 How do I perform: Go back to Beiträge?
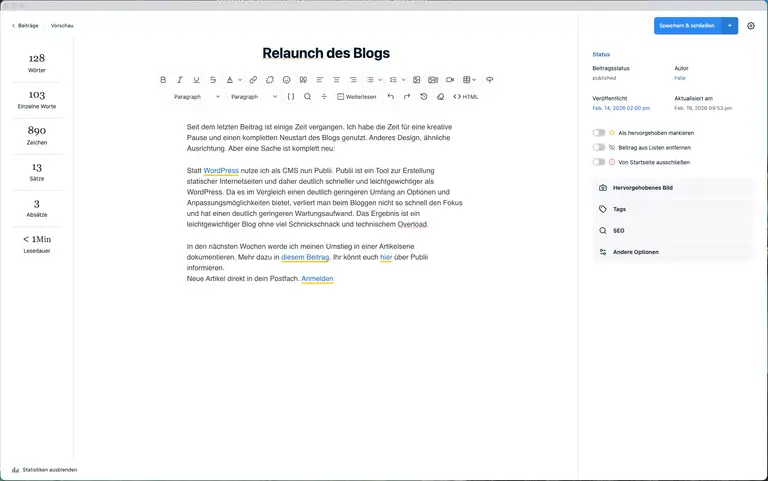click(x=25, y=25)
